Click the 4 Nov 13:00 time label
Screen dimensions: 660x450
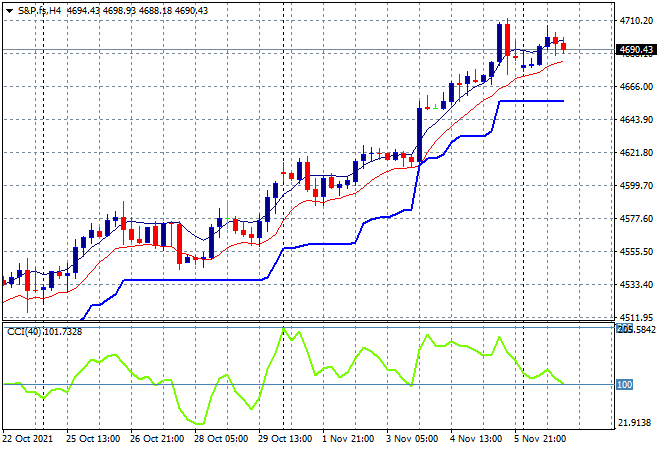pyautogui.click(x=476, y=439)
